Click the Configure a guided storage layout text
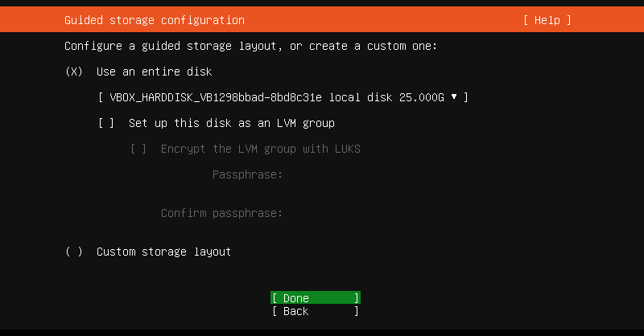The image size is (644, 336). [x=250, y=46]
